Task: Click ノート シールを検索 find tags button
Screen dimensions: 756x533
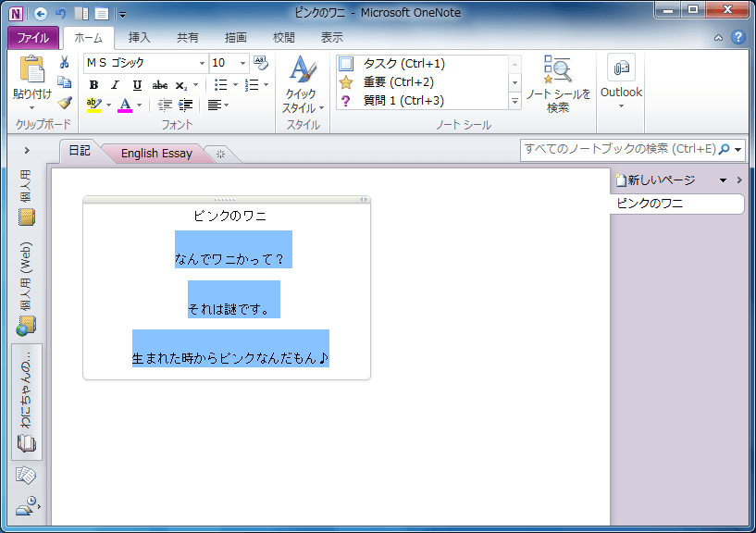Action: [558, 84]
